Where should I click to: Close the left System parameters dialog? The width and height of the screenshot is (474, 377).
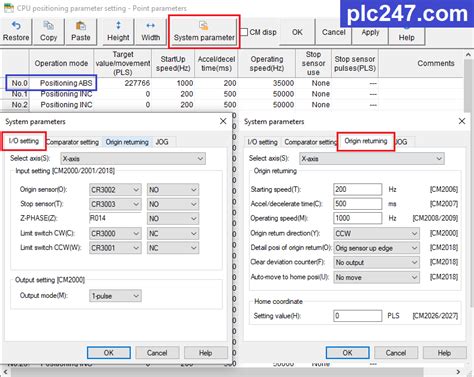point(223,121)
